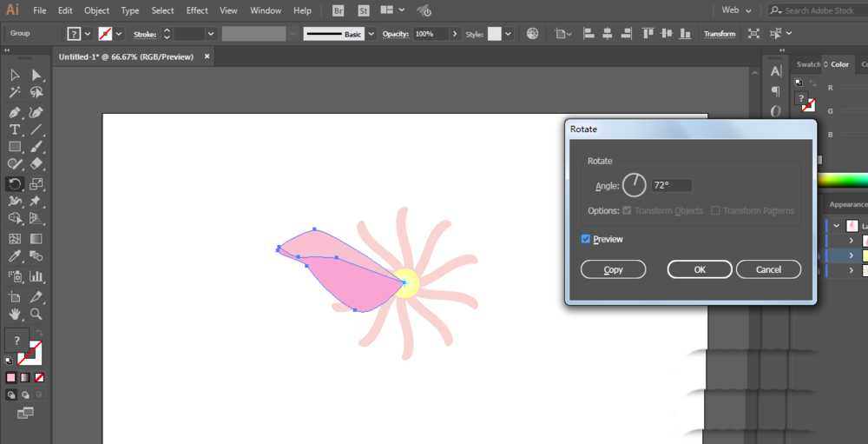Activate the Eyedropper tool
This screenshot has height=444, width=868.
pos(15,256)
